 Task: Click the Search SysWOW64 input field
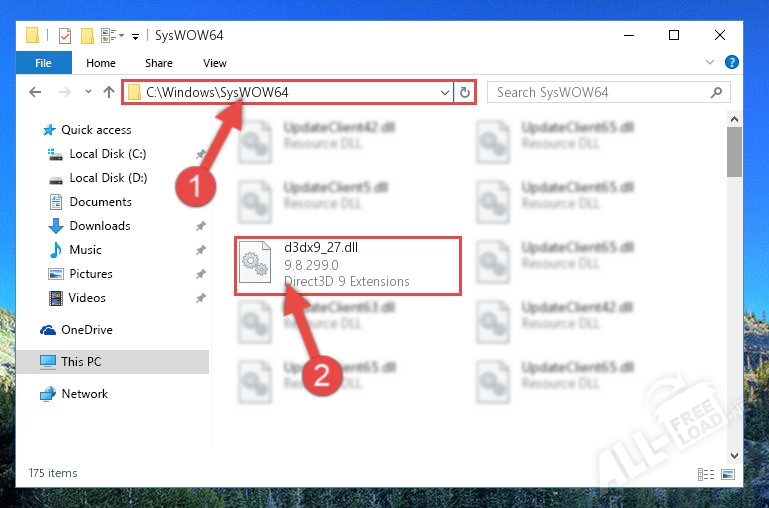click(600, 92)
